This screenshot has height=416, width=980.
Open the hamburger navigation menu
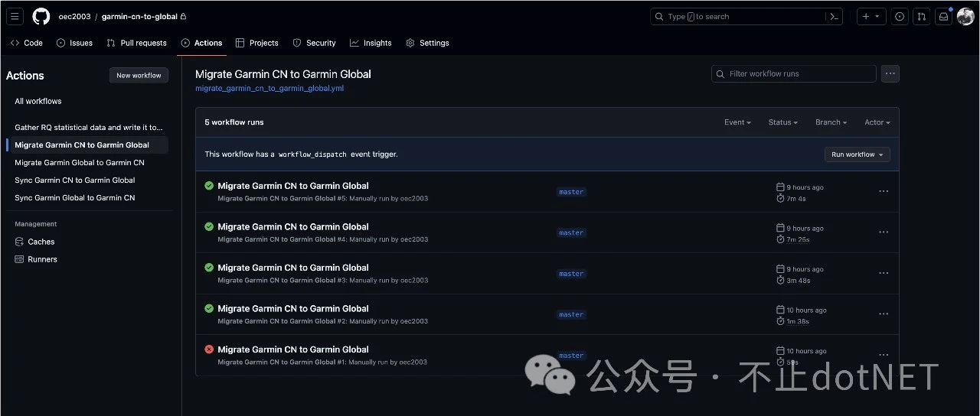pyautogui.click(x=15, y=16)
